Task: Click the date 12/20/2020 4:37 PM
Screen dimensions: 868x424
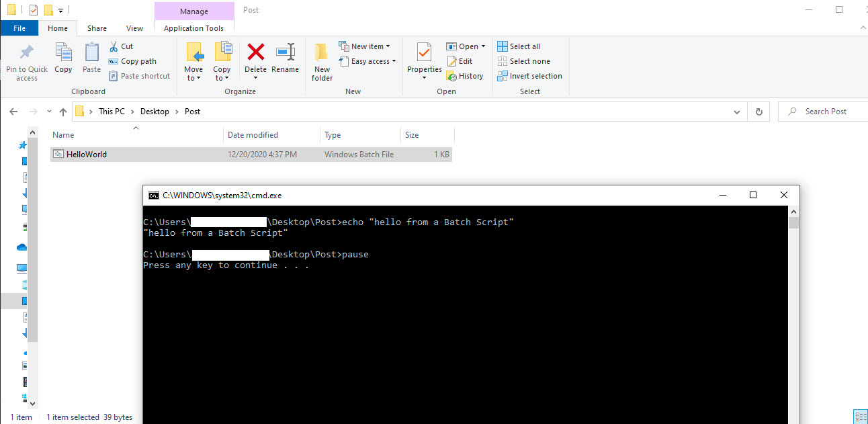Action: (x=262, y=154)
